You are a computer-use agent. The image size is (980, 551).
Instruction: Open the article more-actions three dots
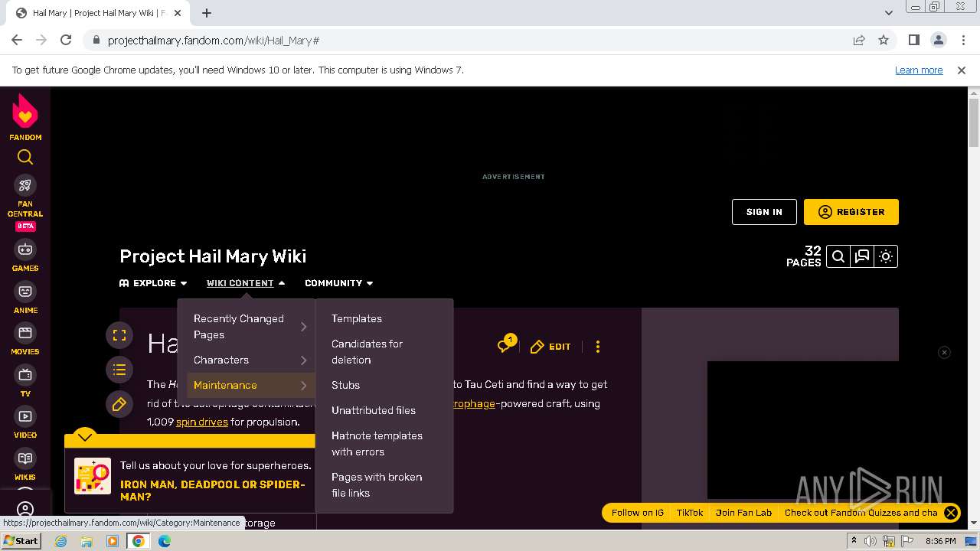(598, 347)
